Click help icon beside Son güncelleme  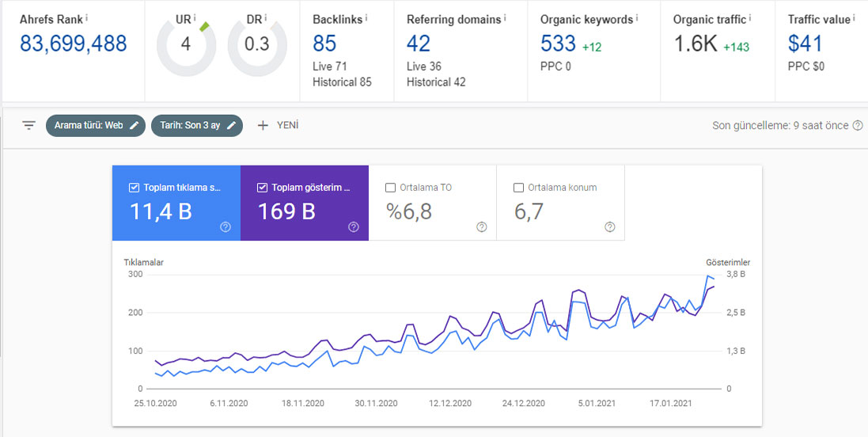point(858,126)
